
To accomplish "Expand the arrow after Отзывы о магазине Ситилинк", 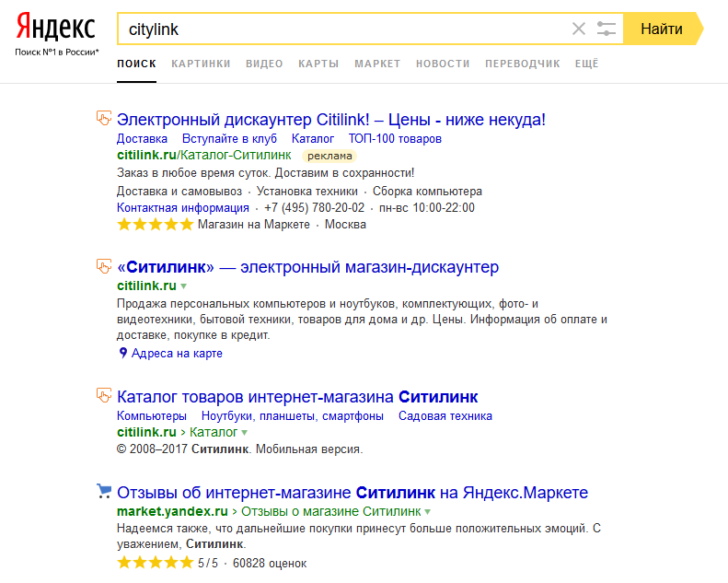I will pyautogui.click(x=428, y=512).
